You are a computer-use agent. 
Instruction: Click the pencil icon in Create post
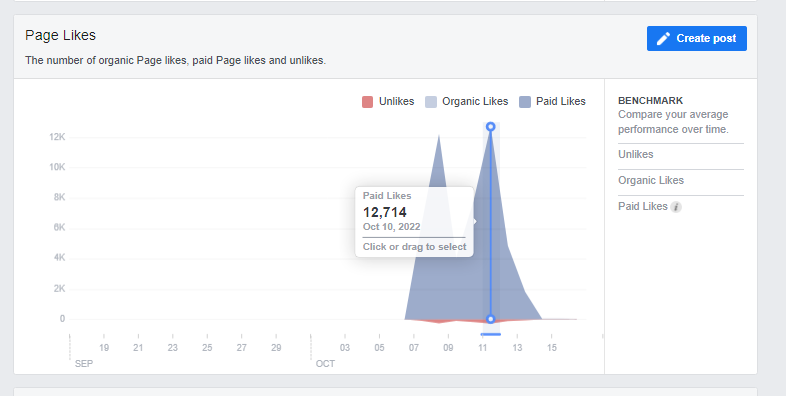pos(663,39)
